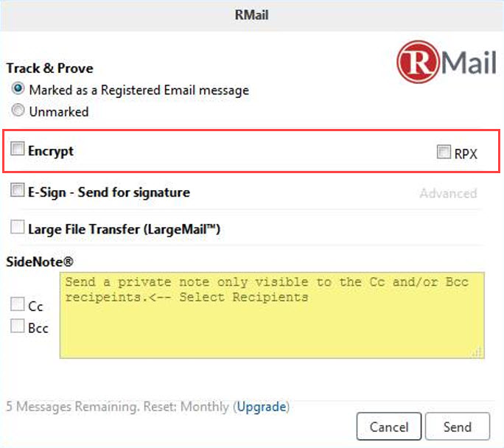Check E-Sign - Send for signature box

[x=17, y=190]
